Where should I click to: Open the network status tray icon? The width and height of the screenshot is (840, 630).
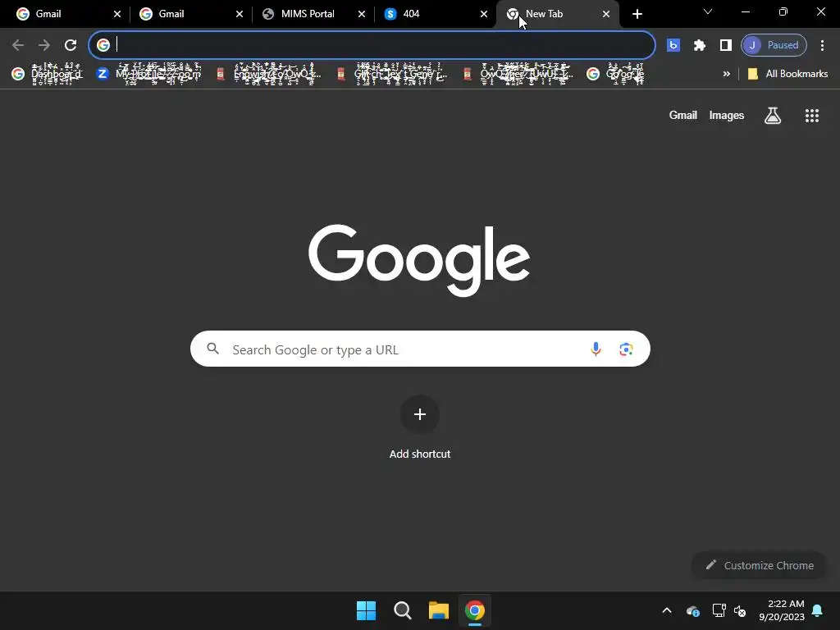(719, 610)
